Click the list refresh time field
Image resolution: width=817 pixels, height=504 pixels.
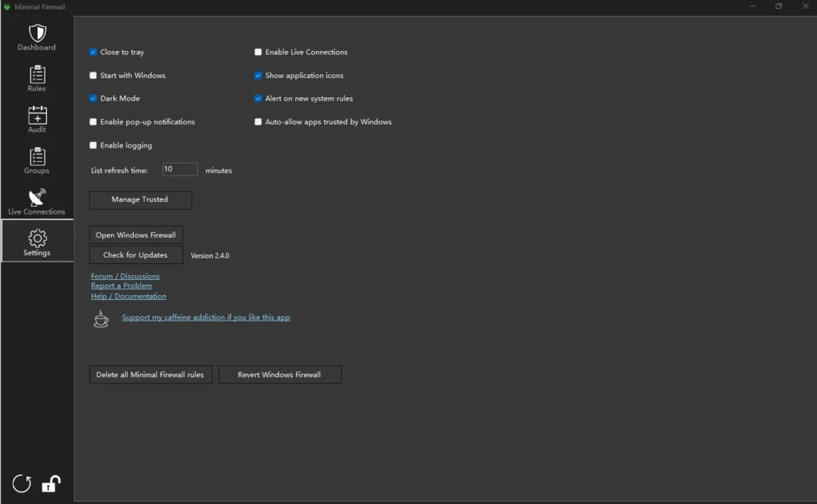(x=180, y=169)
